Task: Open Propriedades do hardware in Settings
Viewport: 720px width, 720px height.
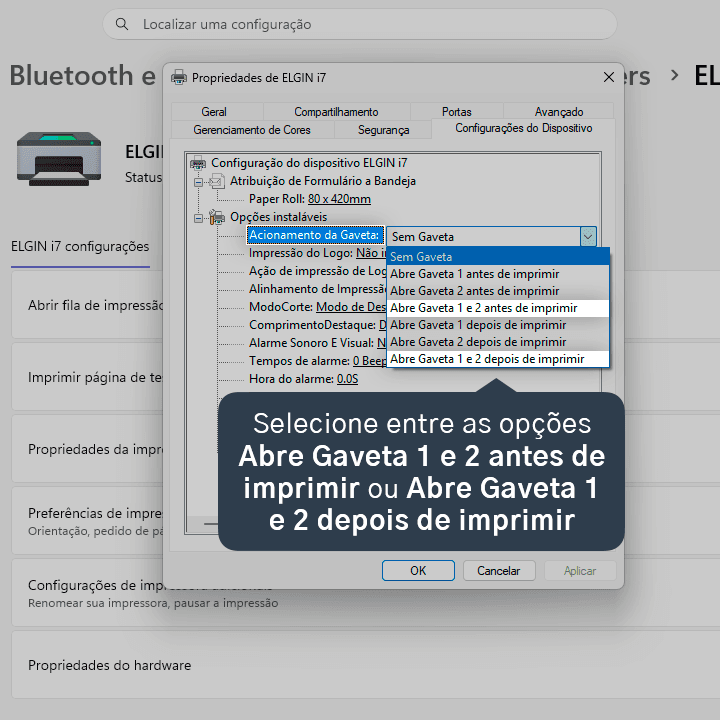Action: pyautogui.click(x=366, y=665)
